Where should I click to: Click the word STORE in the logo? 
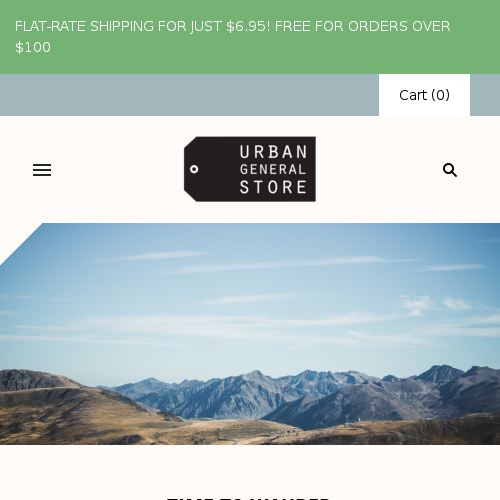point(273,187)
